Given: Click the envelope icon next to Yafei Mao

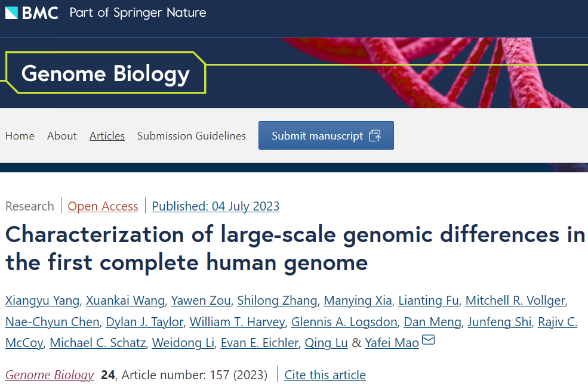Looking at the screenshot, I should click(x=429, y=340).
